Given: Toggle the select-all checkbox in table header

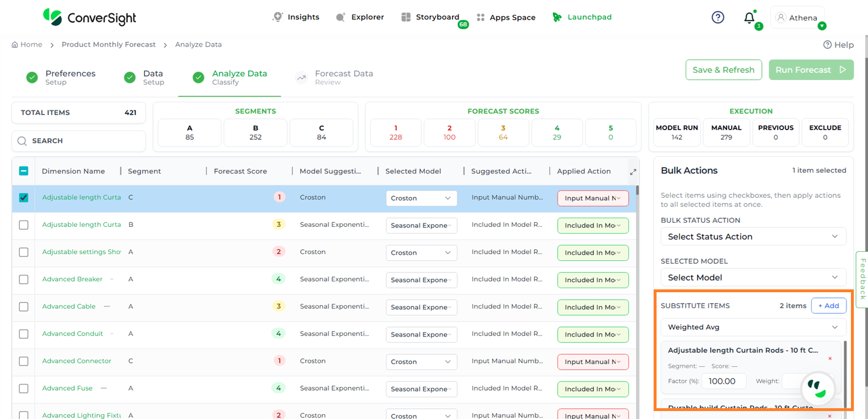Looking at the screenshot, I should click(x=23, y=171).
